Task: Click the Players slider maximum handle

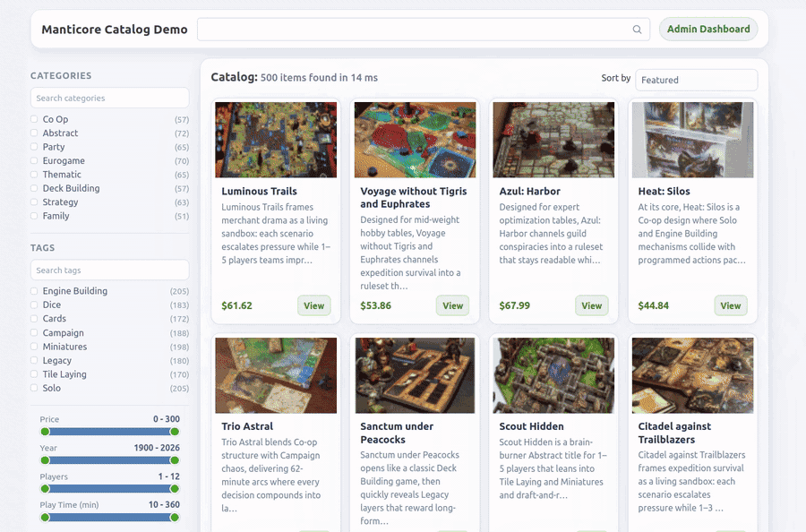Action: (x=175, y=488)
